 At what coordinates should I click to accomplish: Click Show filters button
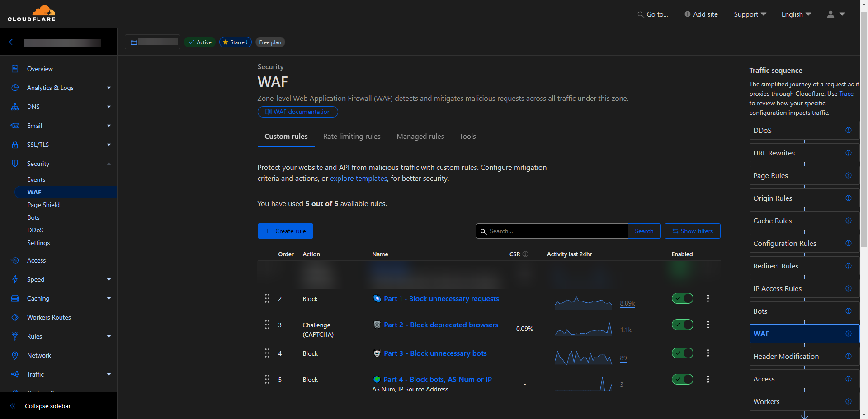click(693, 231)
